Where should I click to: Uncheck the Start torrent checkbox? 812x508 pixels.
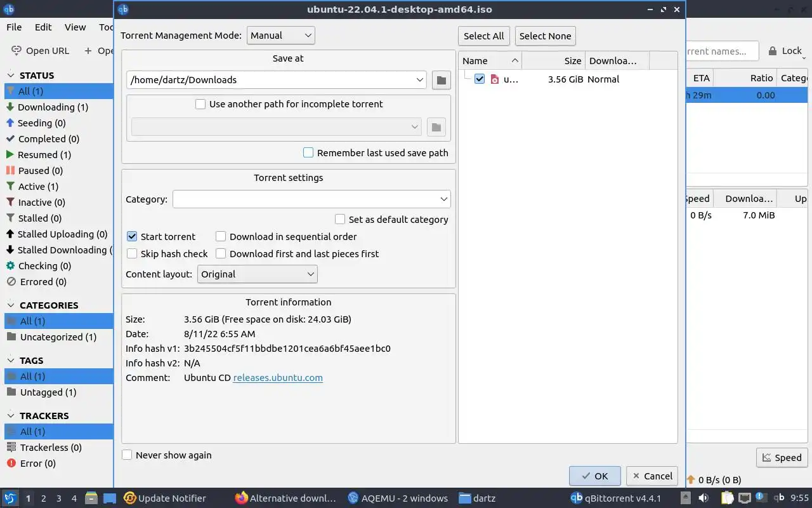pos(132,236)
